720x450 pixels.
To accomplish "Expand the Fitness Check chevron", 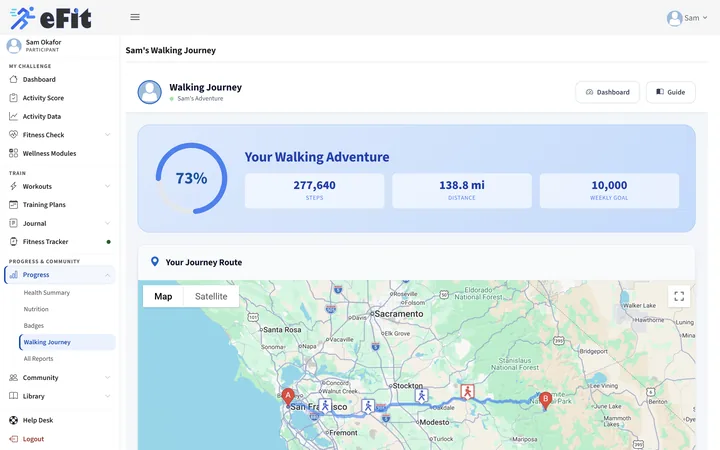I will 107,135.
